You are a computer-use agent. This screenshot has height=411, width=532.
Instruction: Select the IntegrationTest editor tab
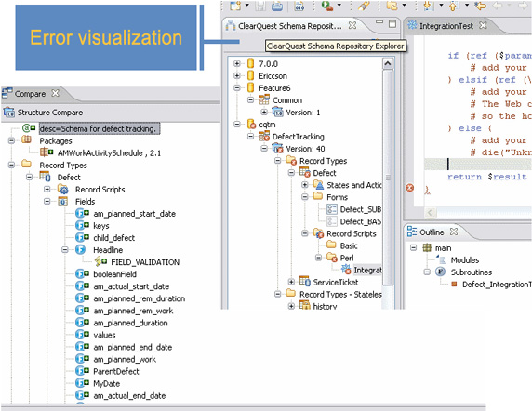446,26
